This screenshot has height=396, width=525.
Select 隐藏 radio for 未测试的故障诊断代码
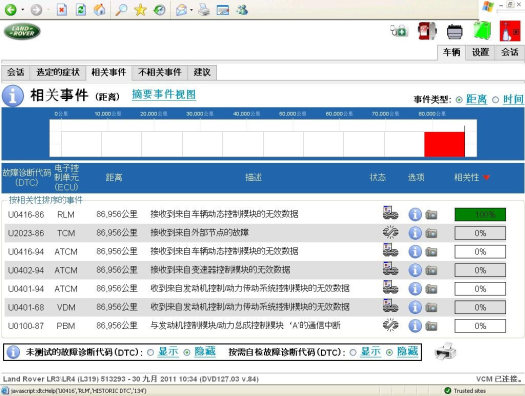[x=187, y=352]
